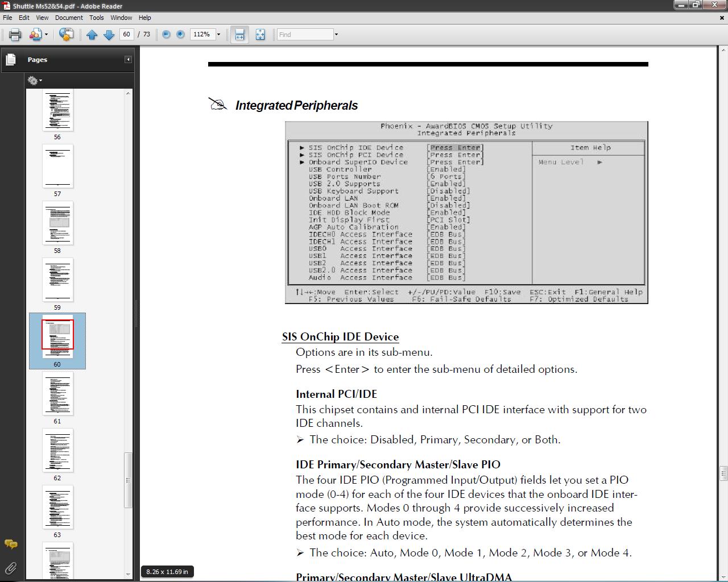
Task: Click the zoom out minus button
Action: coord(166,35)
